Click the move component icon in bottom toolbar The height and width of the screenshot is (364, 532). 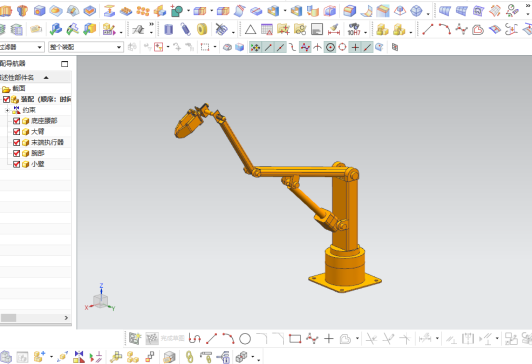(63, 357)
